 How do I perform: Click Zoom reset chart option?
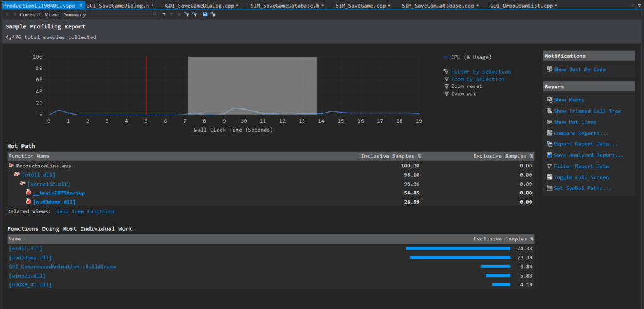click(x=467, y=86)
